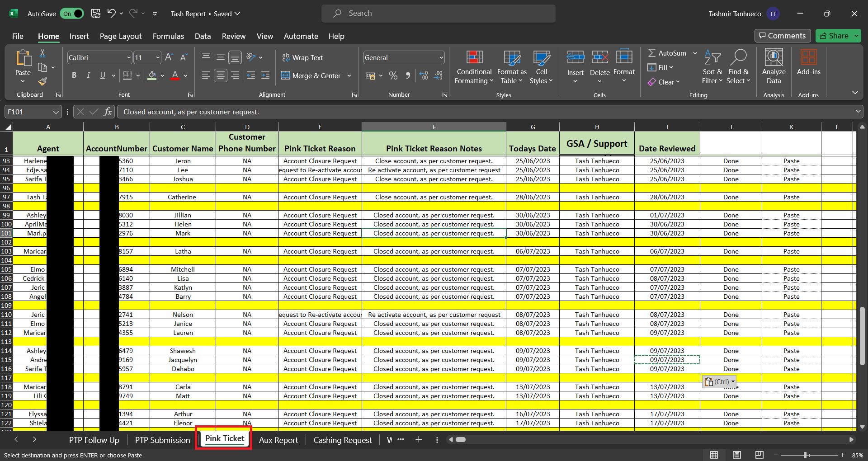Open the Comments pane button
This screenshot has width=868, height=461.
click(x=783, y=36)
